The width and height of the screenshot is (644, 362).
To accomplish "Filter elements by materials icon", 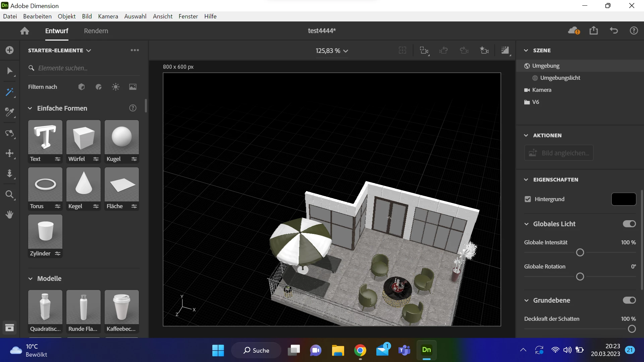I will pyautogui.click(x=99, y=87).
